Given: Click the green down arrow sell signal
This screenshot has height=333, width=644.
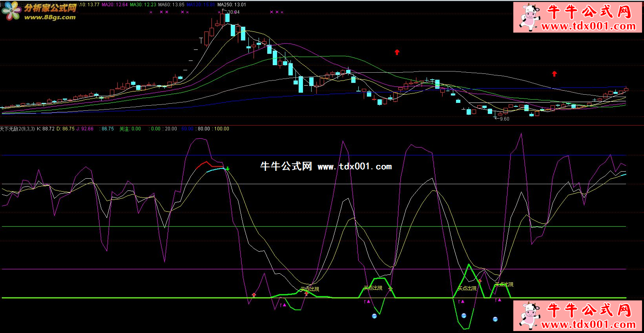Looking at the screenshot, I should (228, 169).
